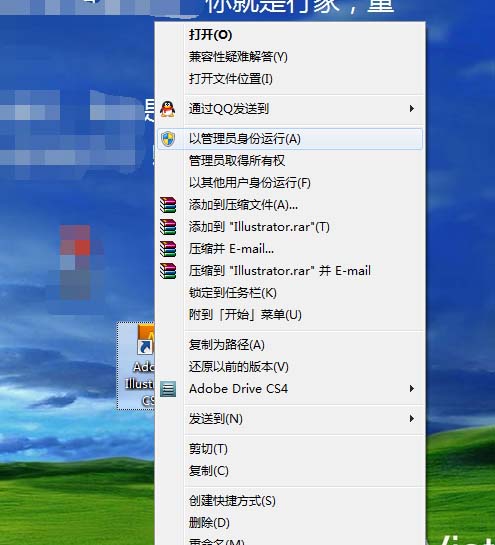This screenshot has height=545, width=495.
Task: Click WinRAR icon beside 压缩到 "Illustrator.rar" 并 E-mail
Action: pos(168,271)
